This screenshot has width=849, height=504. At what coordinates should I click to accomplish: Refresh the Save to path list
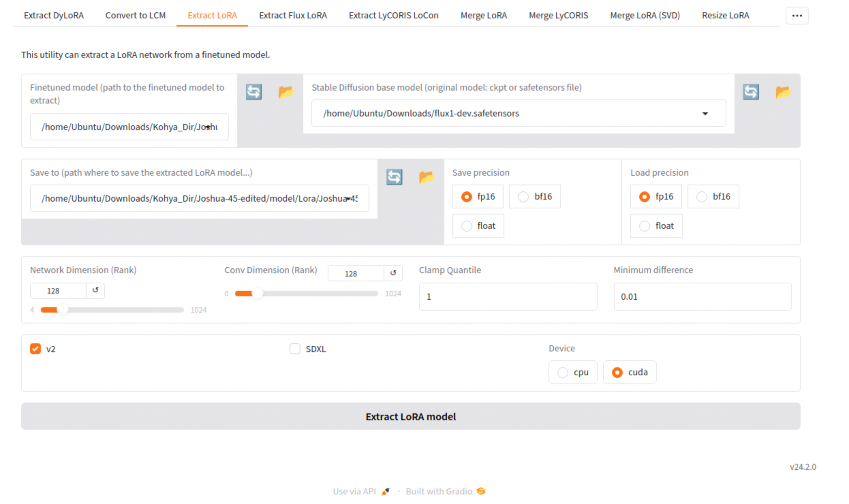click(x=394, y=177)
